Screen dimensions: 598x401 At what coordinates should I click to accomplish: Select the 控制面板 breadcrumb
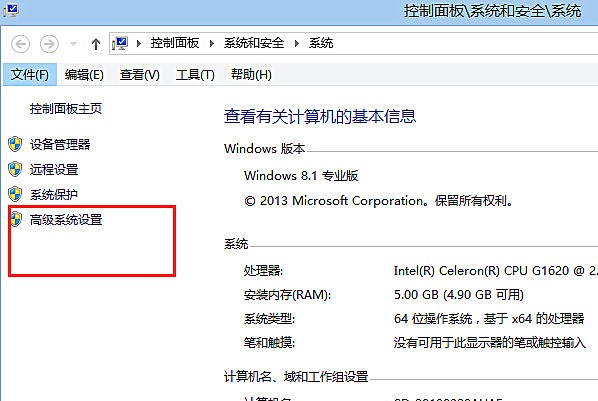[x=175, y=43]
